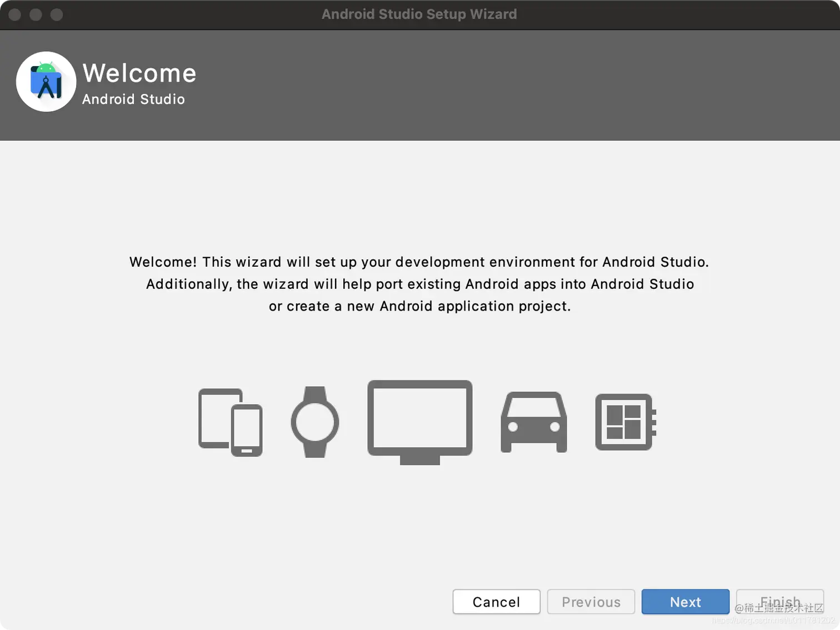Click the 'Welcome! This wizard will set up' line
Image resolution: width=840 pixels, height=630 pixels.
pyautogui.click(x=419, y=262)
